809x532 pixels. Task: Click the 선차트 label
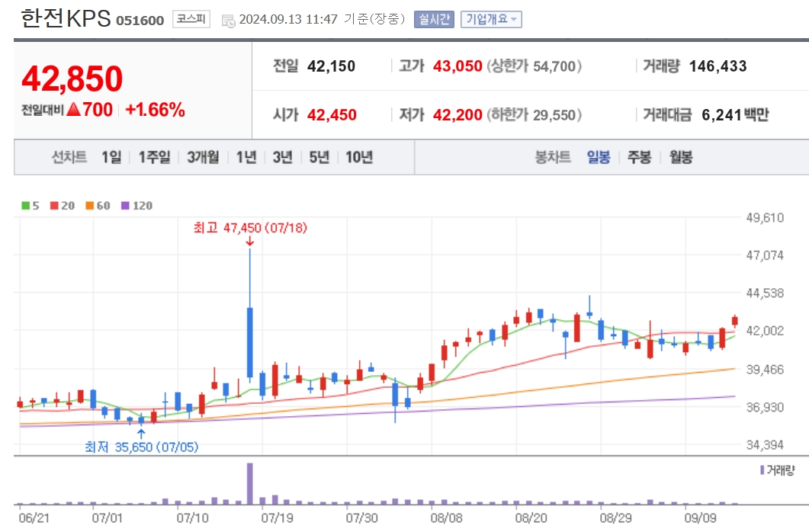tap(69, 157)
